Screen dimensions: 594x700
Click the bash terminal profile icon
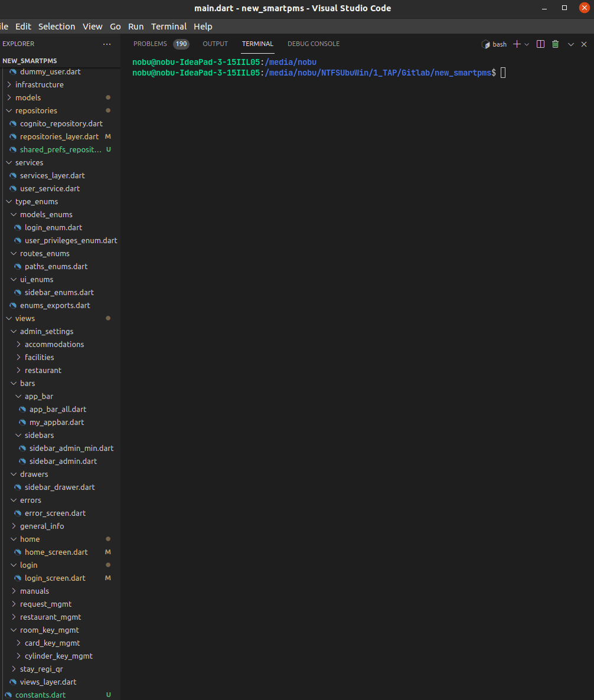pyautogui.click(x=487, y=44)
